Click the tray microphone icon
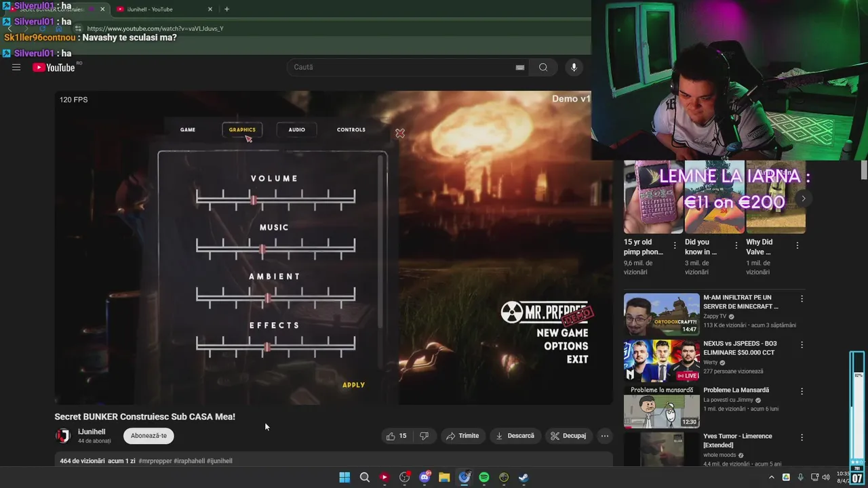 click(801, 477)
